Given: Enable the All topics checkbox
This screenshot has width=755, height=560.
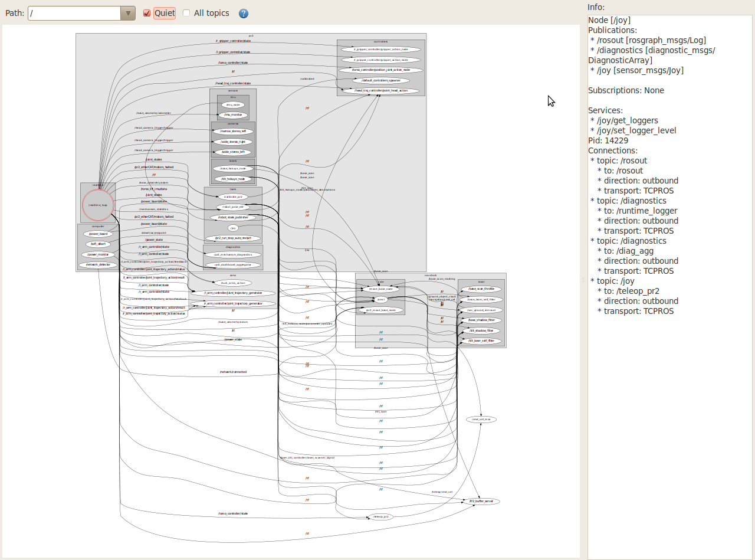Looking at the screenshot, I should 186,13.
